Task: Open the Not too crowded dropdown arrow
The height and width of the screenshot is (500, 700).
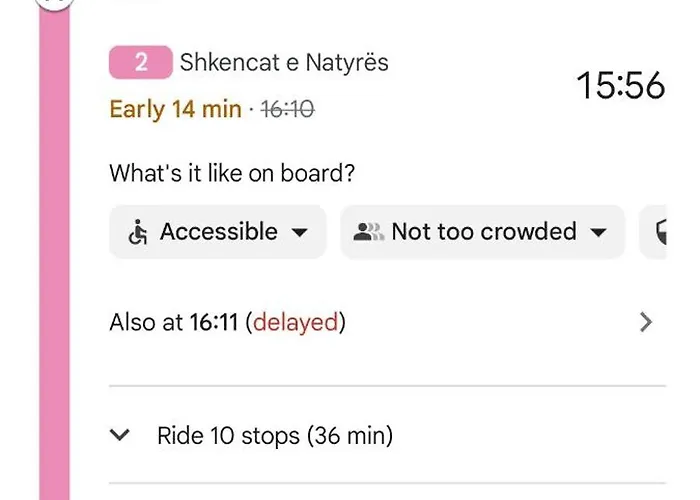Action: [599, 233]
